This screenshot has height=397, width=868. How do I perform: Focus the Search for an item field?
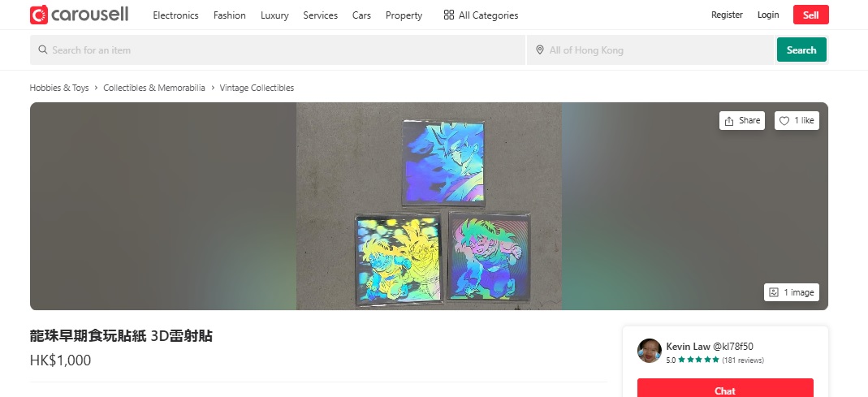pos(278,50)
